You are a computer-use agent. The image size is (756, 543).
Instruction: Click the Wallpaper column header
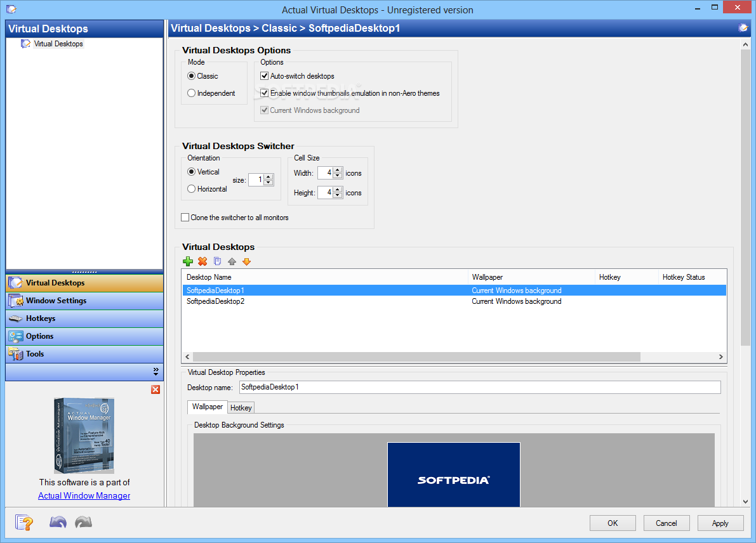click(x=531, y=277)
